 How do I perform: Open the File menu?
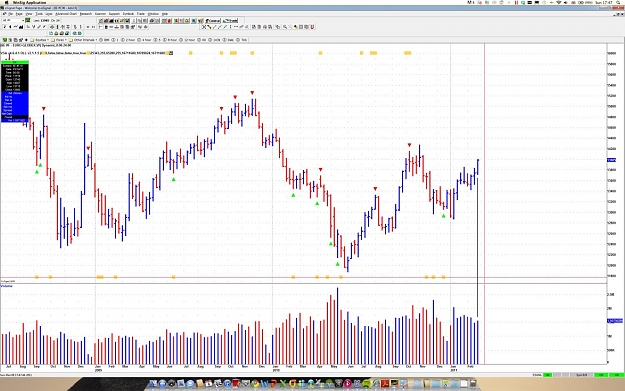11,14
